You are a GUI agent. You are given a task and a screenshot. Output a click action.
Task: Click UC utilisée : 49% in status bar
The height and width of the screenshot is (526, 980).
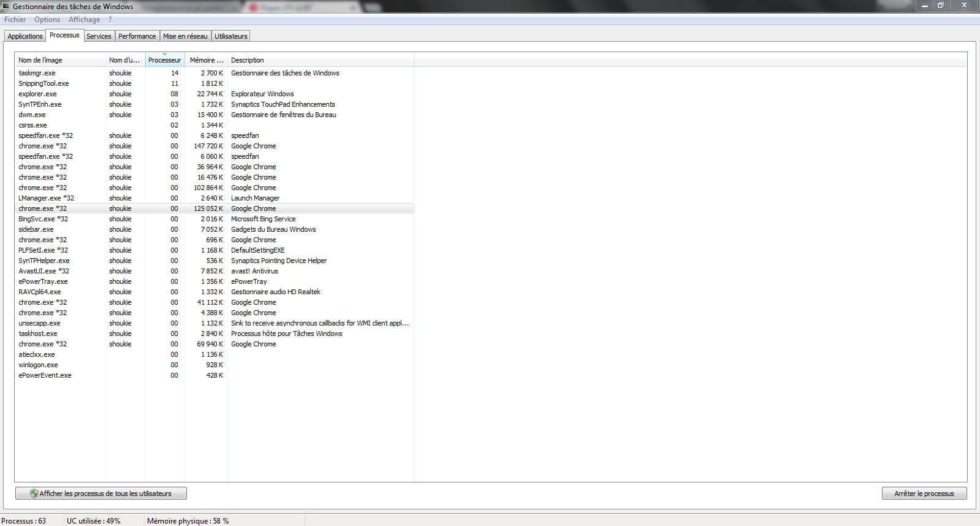tap(94, 521)
